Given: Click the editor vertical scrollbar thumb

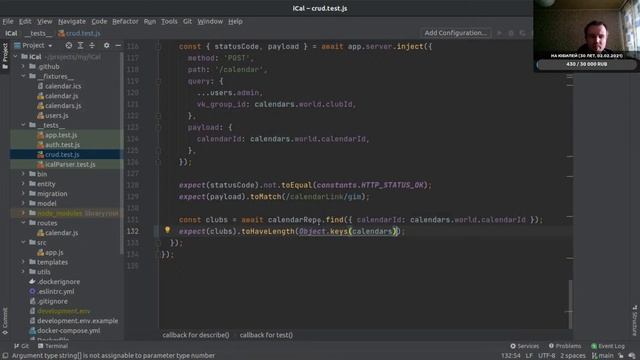Looking at the screenshot, I should tap(570, 304).
